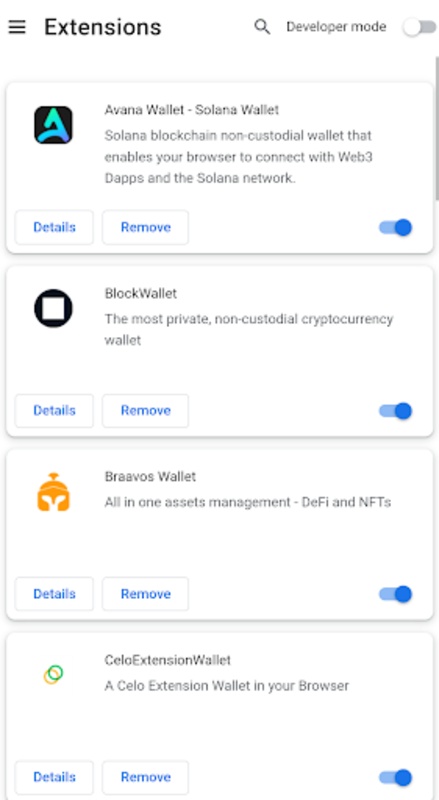Enable Developer mode toggle
Screen dimensions: 439x800
point(420,27)
